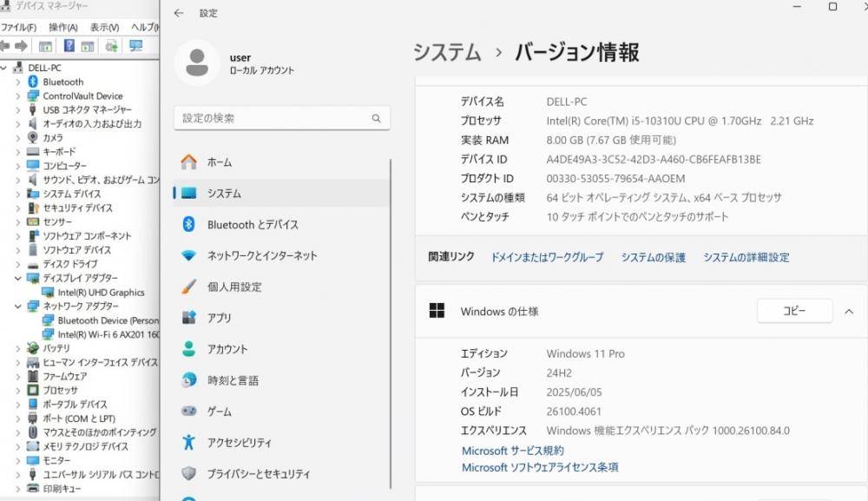This screenshot has height=501, width=868.
Task: Open ヘルプ menu in Device Manager
Action: 144,27
